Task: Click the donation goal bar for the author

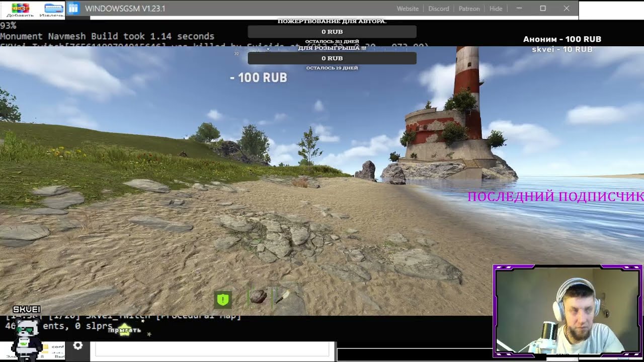Action: pos(332,32)
